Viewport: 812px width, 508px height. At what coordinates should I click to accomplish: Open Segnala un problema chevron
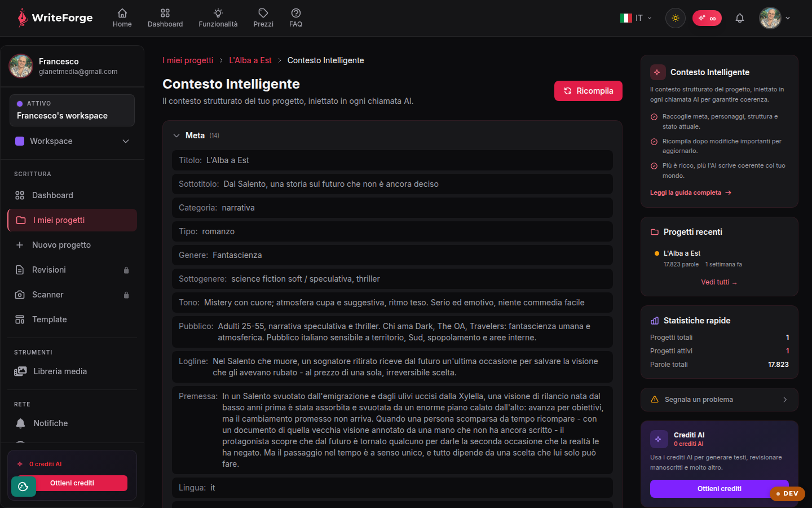coord(785,400)
